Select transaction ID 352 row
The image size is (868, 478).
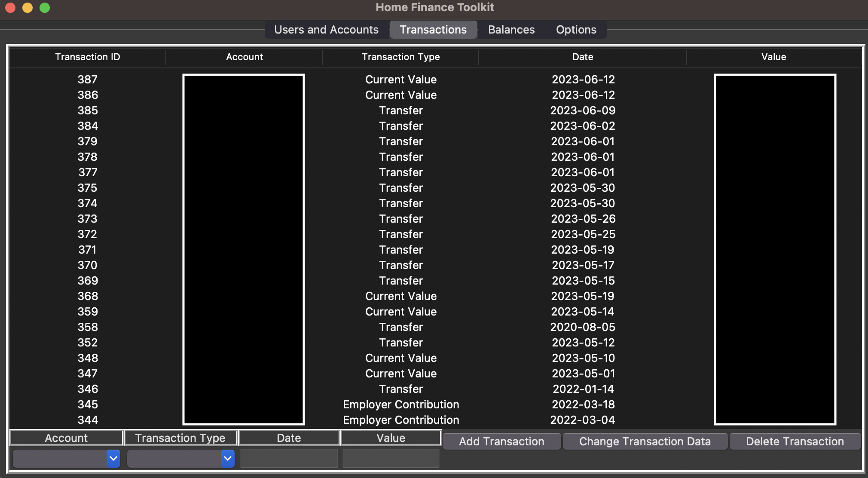tap(435, 343)
